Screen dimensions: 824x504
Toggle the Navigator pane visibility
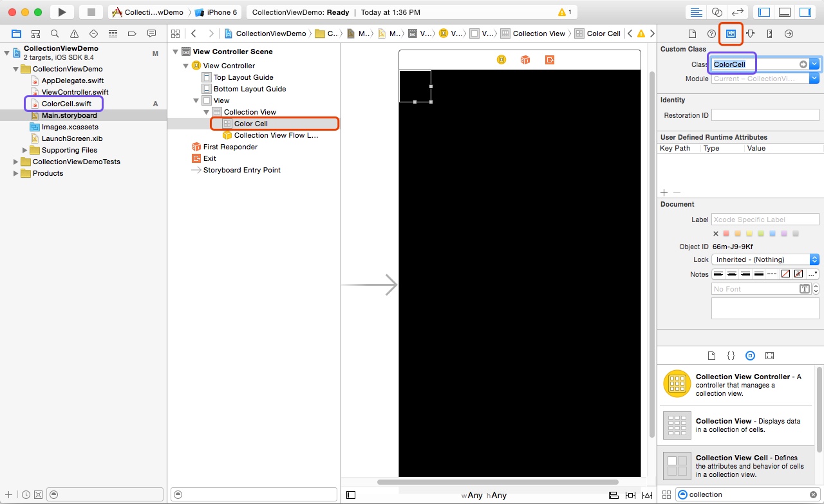pos(764,12)
